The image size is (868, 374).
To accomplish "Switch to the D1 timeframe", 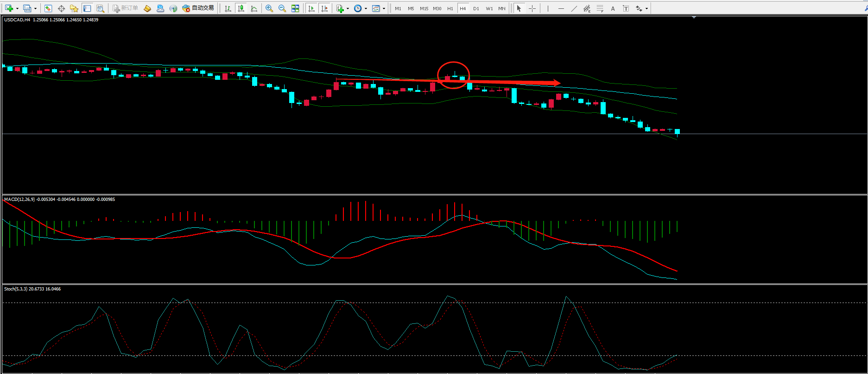I will (476, 8).
